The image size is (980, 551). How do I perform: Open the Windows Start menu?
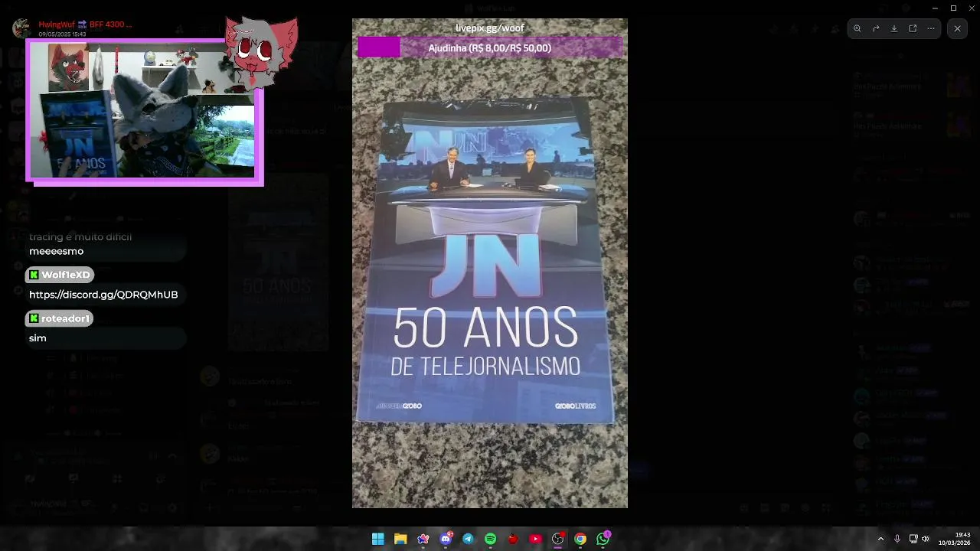click(377, 539)
